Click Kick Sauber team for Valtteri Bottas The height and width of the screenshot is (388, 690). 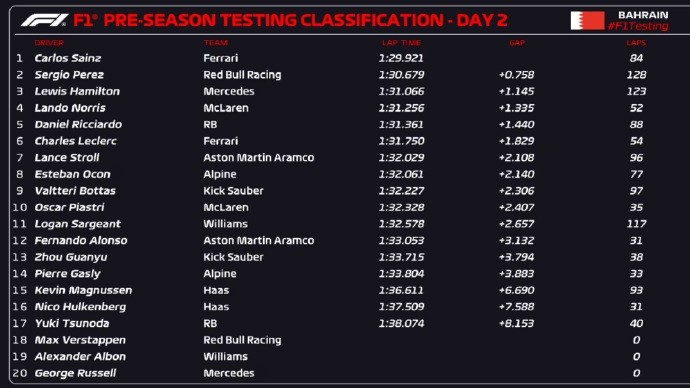click(x=233, y=190)
